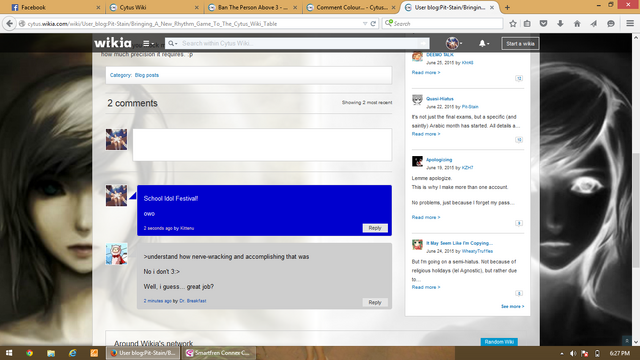
Task: Open Pit-Stain author link
Action: [470, 107]
